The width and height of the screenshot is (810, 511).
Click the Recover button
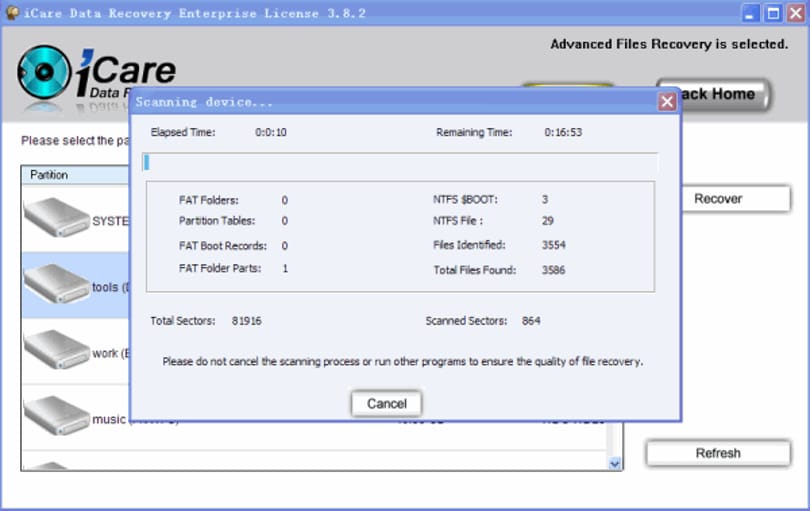pyautogui.click(x=736, y=199)
